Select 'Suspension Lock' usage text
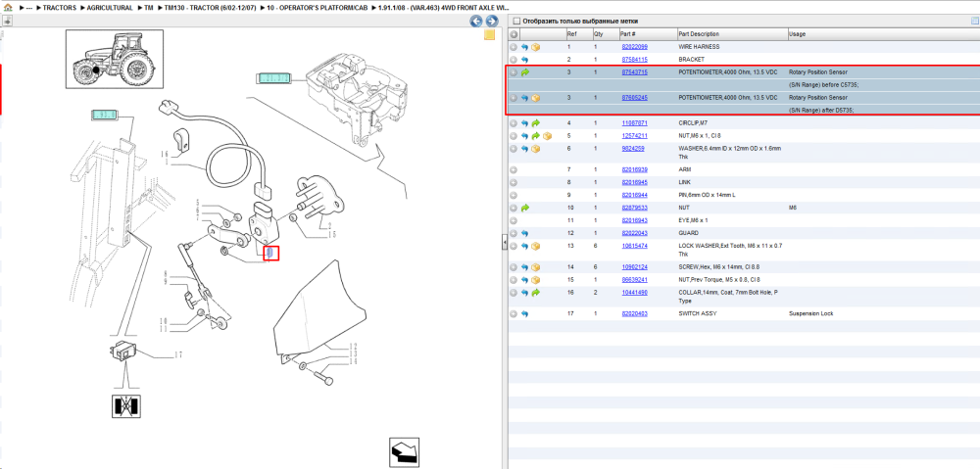This screenshot has height=469, width=980. (x=811, y=313)
